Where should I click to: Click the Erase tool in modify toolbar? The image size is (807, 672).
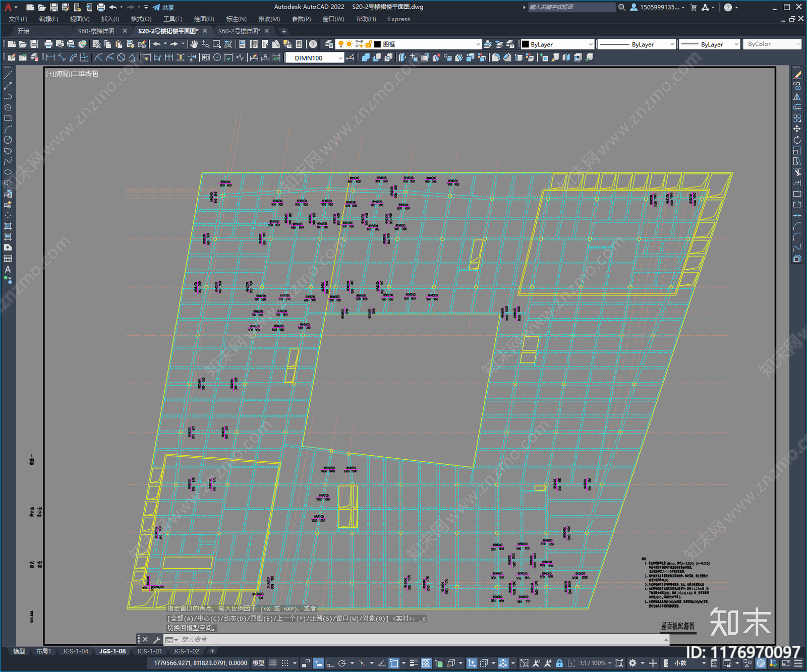pos(797,75)
